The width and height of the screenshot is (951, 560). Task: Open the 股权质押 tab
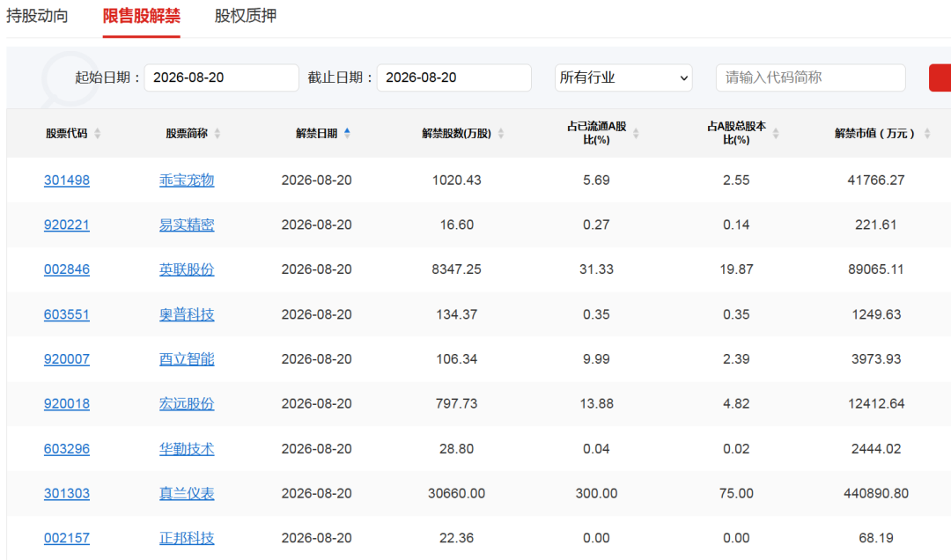pyautogui.click(x=245, y=16)
